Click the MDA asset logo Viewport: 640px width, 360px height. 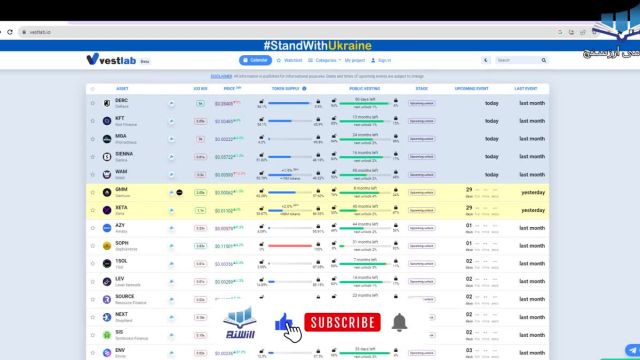pos(107,139)
